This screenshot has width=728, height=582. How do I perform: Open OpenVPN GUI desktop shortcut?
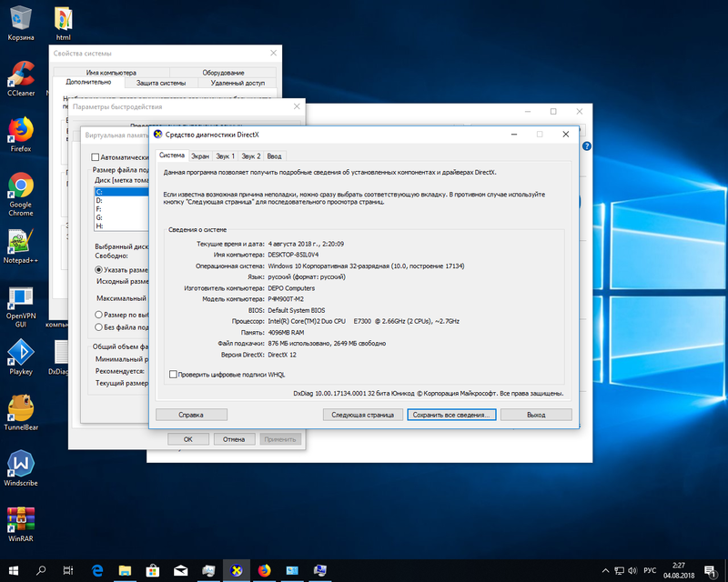click(20, 306)
